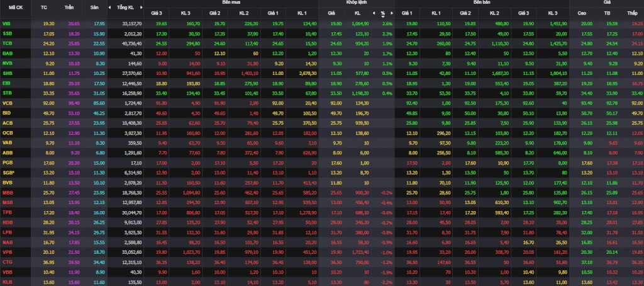
Task: Click the Giá header under Khớp lệnh
Action: (x=331, y=13)
